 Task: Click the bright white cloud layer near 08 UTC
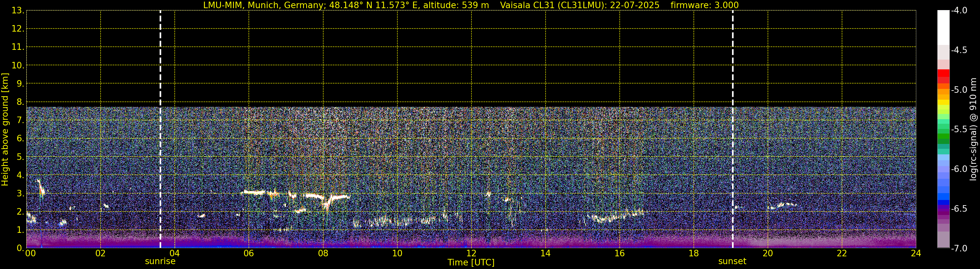[316, 196]
